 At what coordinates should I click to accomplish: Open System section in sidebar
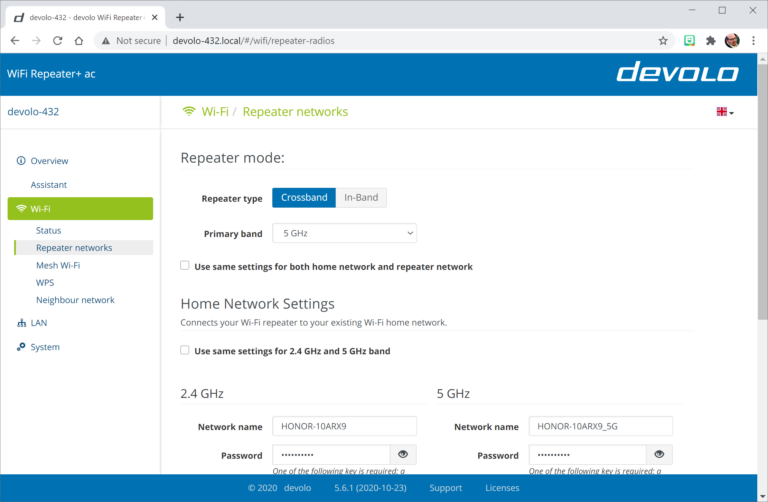click(45, 347)
